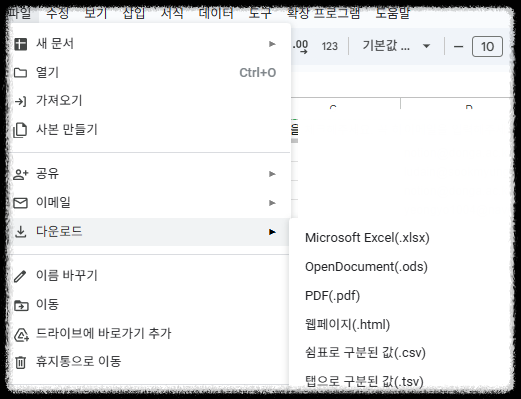
Task: Select 드라이브에 바로가기 추가
Action: click(x=150, y=334)
